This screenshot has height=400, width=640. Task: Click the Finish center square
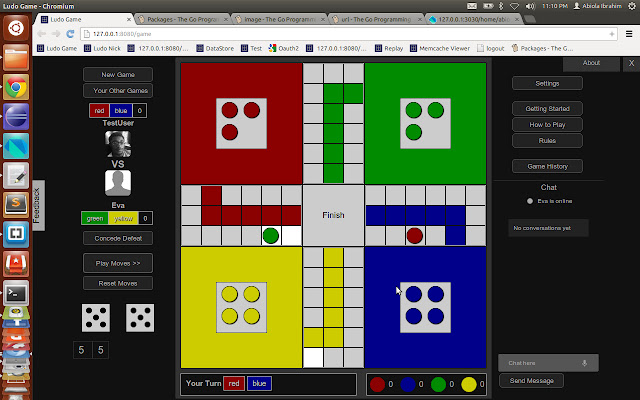333,215
